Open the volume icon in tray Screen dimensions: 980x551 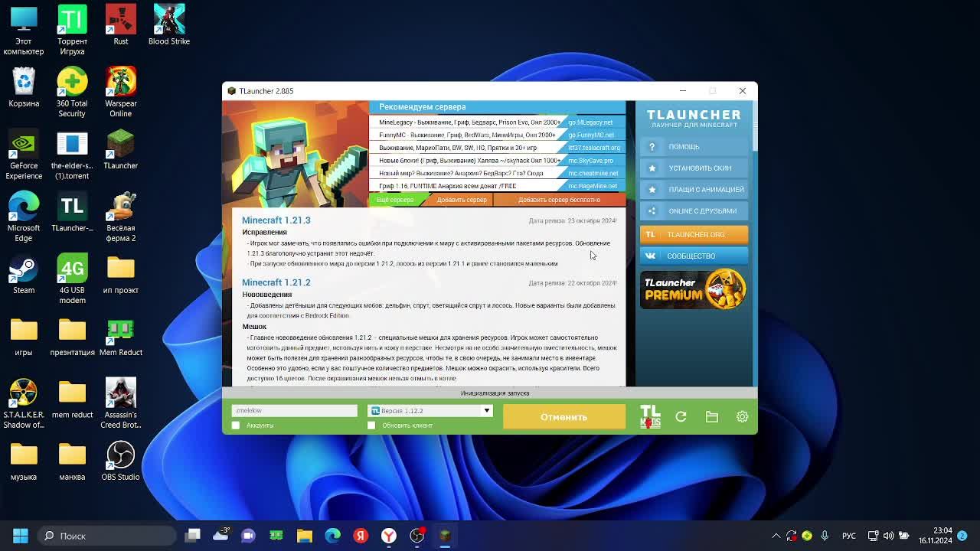888,536
